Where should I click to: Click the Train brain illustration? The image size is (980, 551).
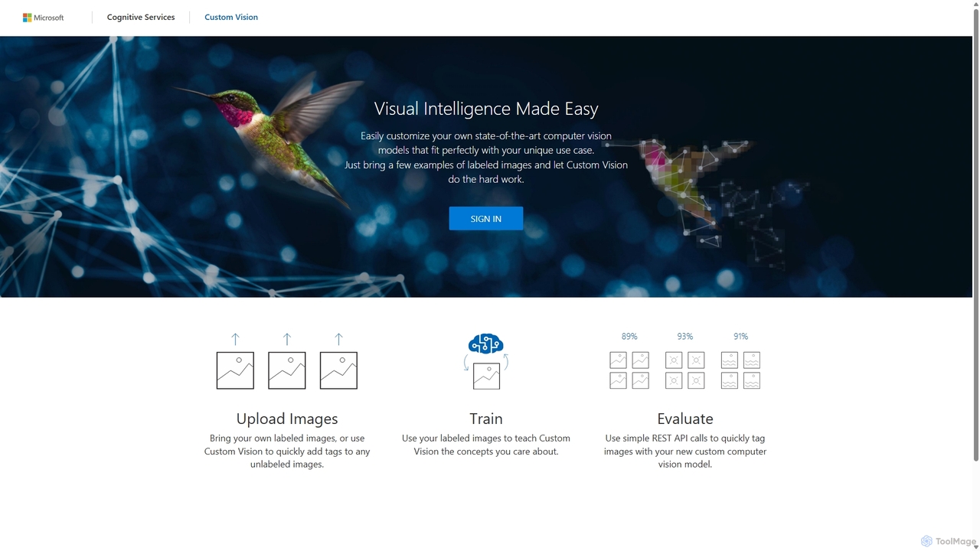(x=486, y=361)
